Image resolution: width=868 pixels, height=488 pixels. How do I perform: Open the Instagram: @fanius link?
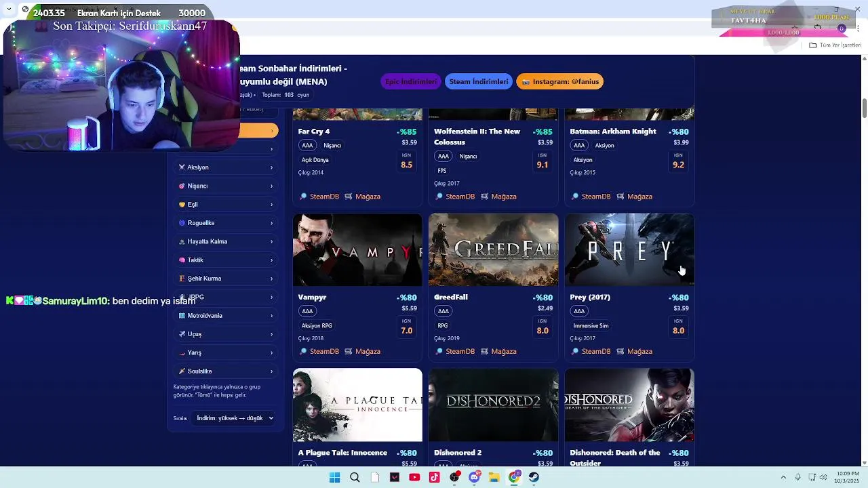point(560,82)
